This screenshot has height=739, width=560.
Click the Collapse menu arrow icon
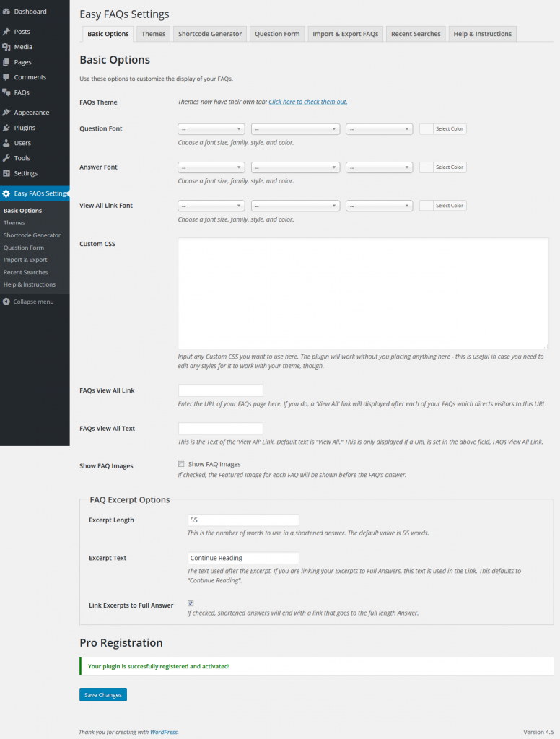pyautogui.click(x=6, y=302)
